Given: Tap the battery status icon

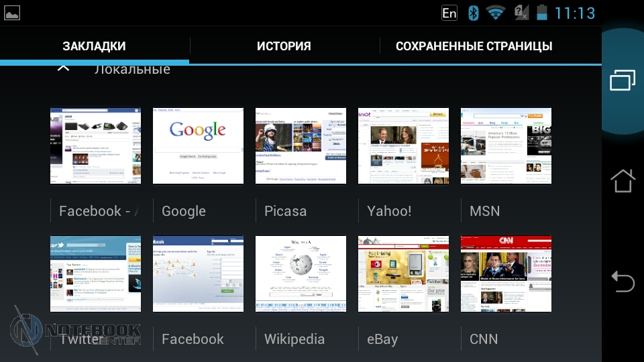Looking at the screenshot, I should click(x=541, y=13).
